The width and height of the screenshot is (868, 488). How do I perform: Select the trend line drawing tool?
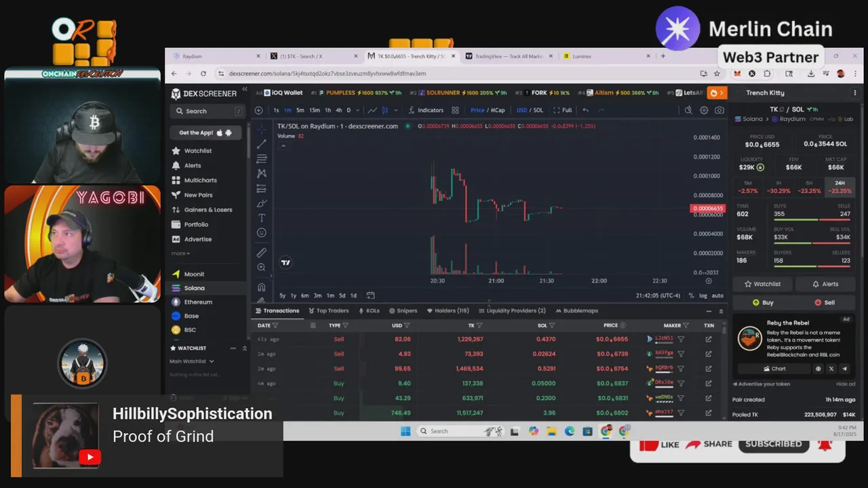pos(261,144)
